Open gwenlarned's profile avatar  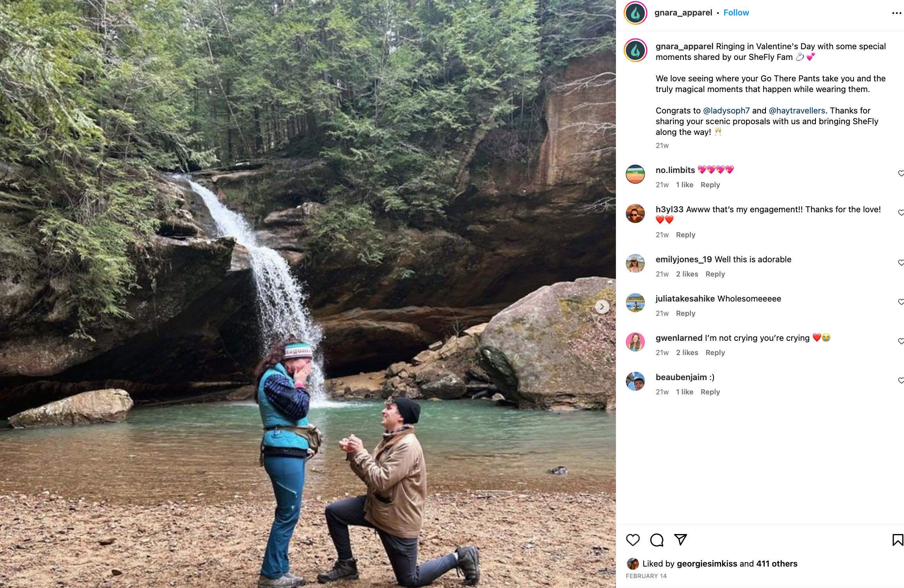tap(635, 342)
